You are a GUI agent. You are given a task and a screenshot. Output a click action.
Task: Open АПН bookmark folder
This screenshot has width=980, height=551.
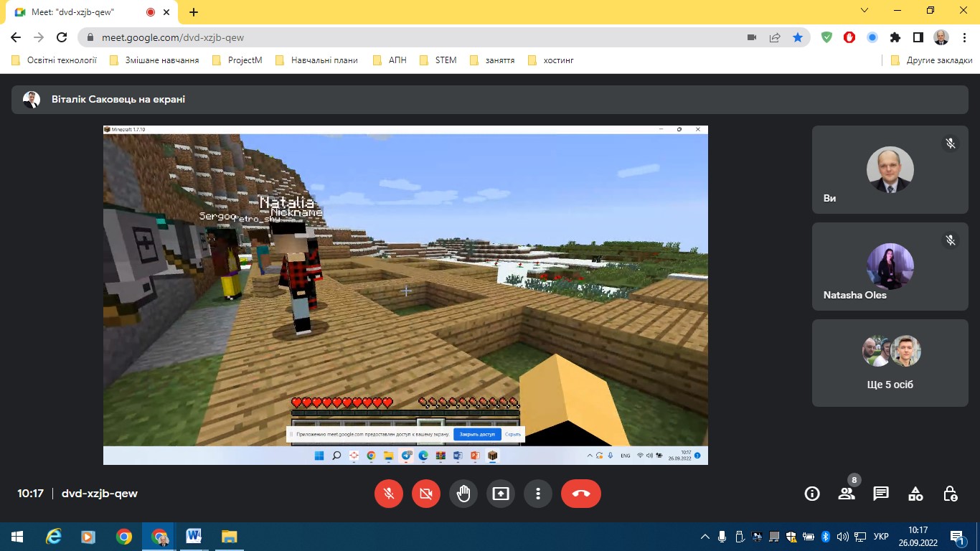(390, 60)
